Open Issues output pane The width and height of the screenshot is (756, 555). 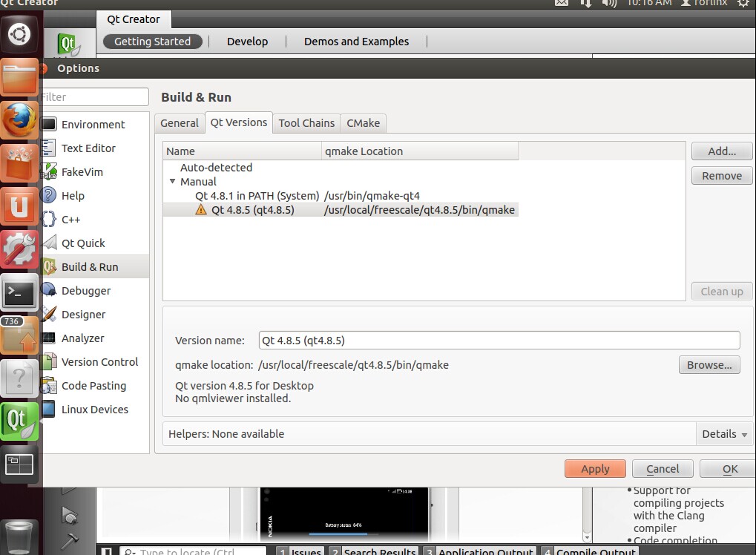300,551
